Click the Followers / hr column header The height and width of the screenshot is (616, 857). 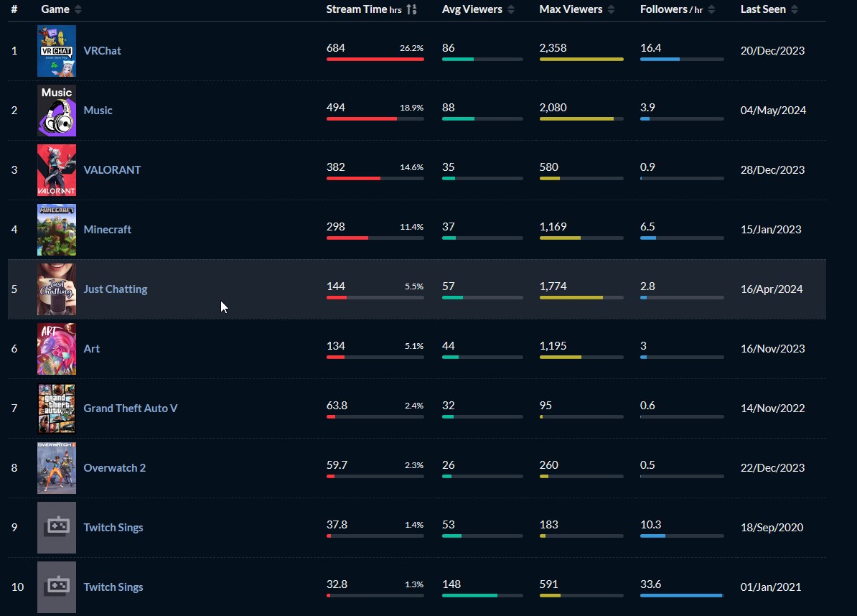click(x=671, y=9)
